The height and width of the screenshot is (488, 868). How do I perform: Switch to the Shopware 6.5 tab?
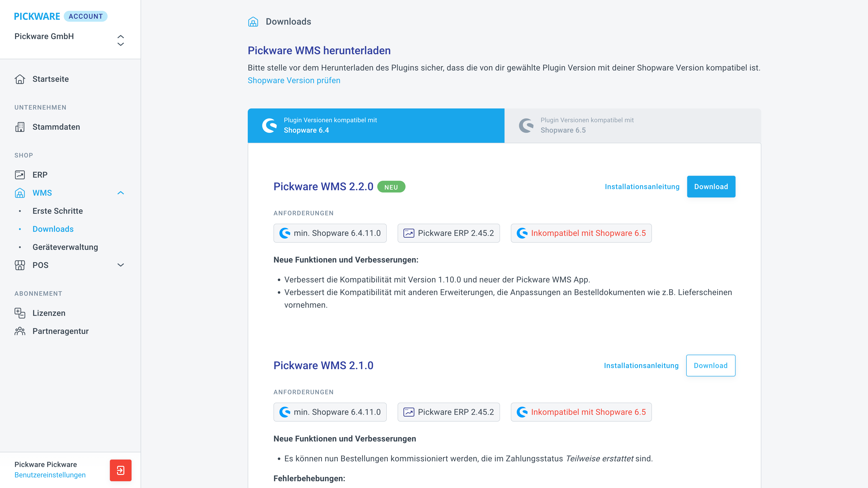click(x=632, y=125)
